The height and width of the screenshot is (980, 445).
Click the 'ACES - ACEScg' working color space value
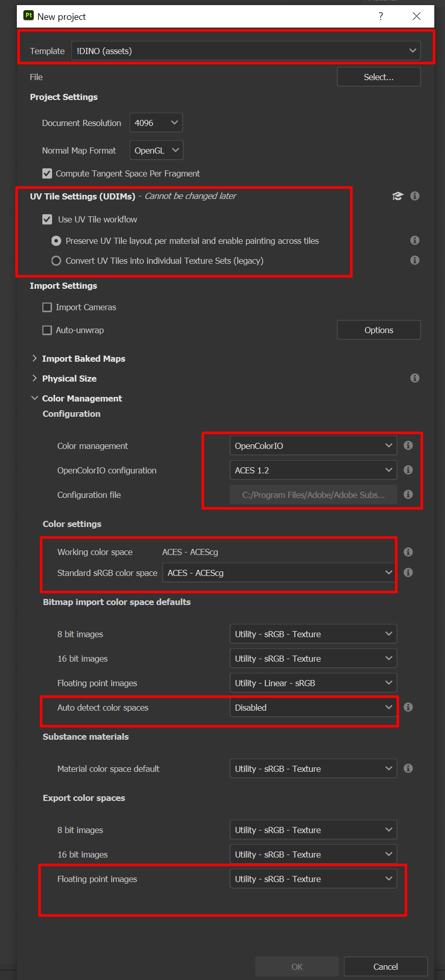pyautogui.click(x=190, y=552)
